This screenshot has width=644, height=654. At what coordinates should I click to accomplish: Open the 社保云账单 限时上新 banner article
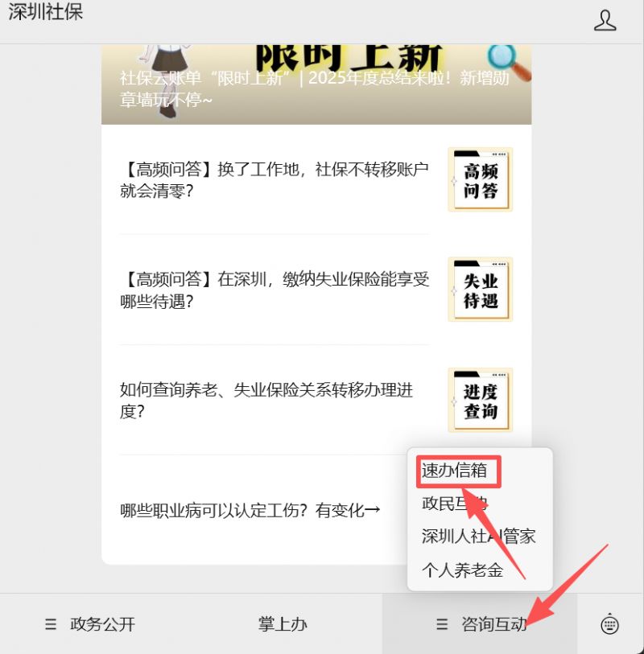[x=316, y=84]
